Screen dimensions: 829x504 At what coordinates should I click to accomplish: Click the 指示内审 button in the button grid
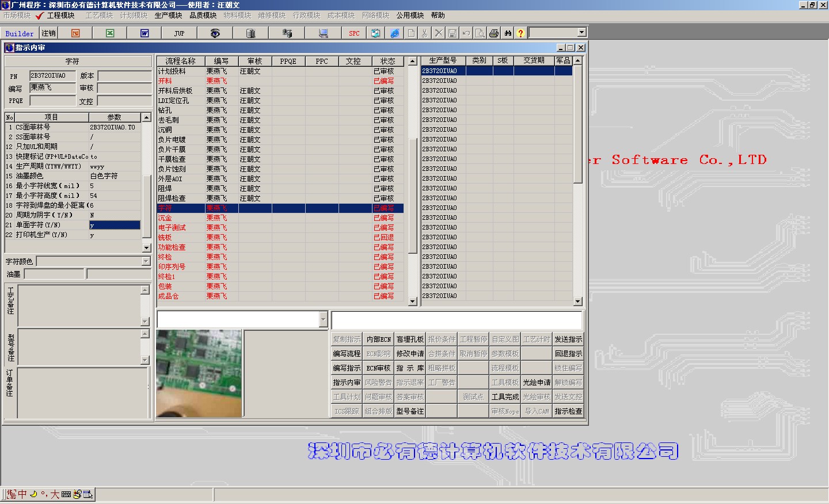347,383
